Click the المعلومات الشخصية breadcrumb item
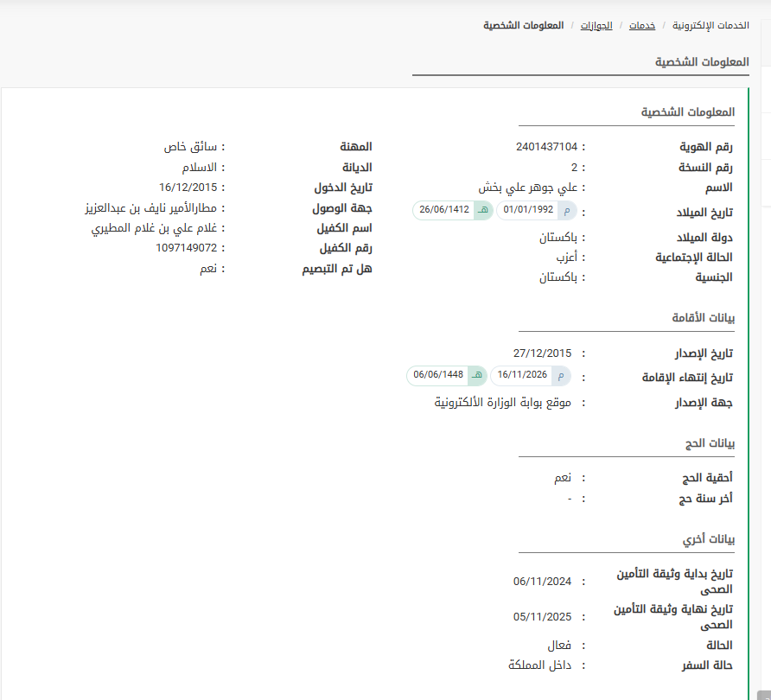This screenshot has height=700, width=771. coord(523,26)
